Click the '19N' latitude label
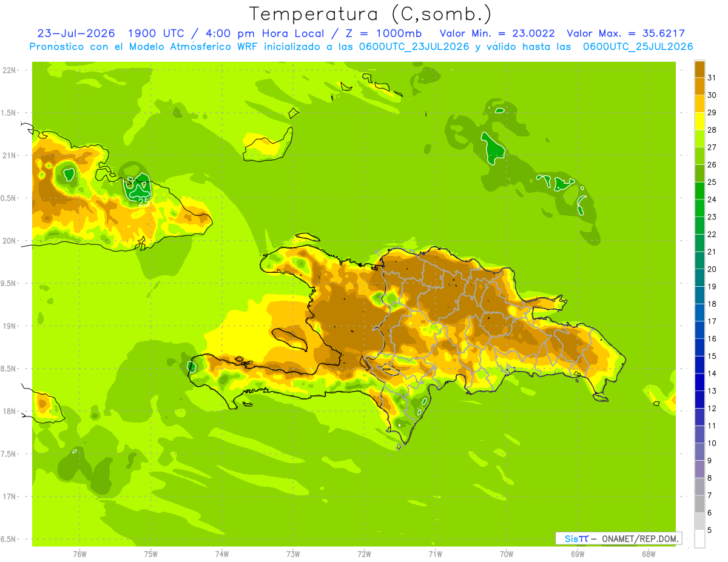The image size is (728, 562). [x=8, y=326]
